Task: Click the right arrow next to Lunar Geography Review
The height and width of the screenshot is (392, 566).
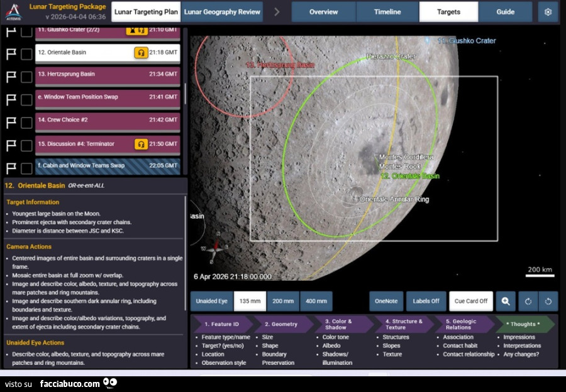Action: click(275, 11)
